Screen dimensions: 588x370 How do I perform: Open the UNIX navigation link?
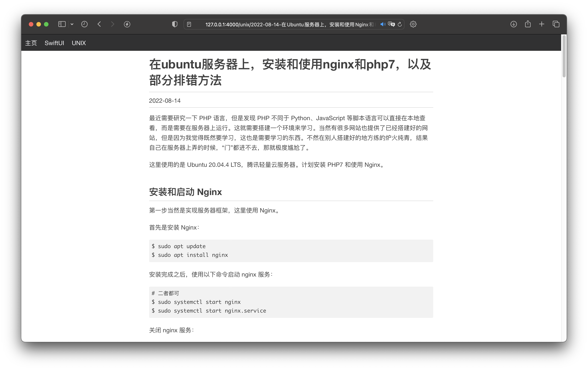tap(79, 43)
